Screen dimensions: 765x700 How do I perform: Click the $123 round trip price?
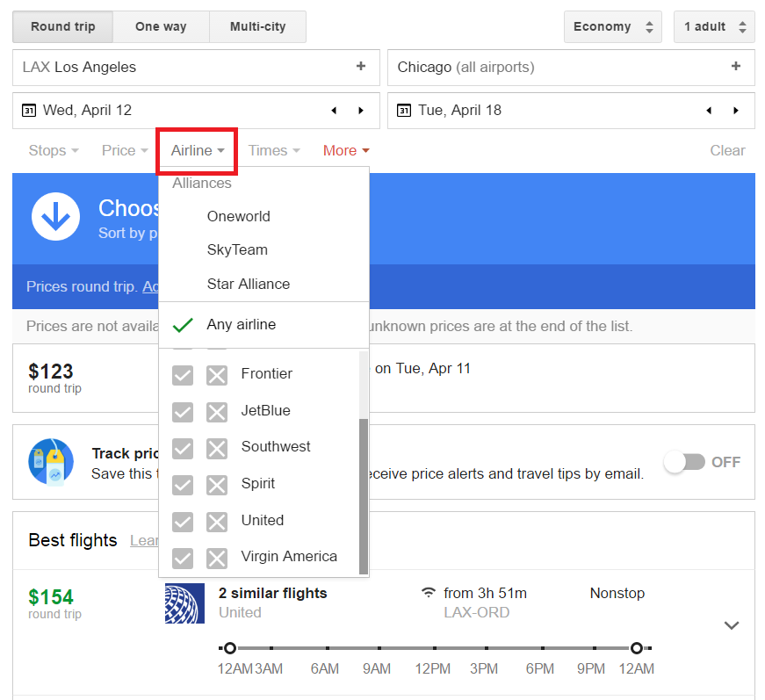(x=51, y=372)
